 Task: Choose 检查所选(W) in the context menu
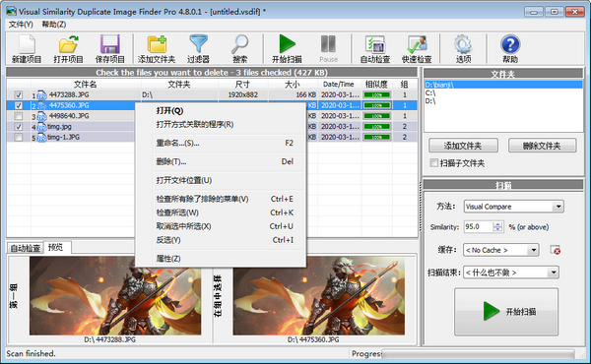[220, 212]
